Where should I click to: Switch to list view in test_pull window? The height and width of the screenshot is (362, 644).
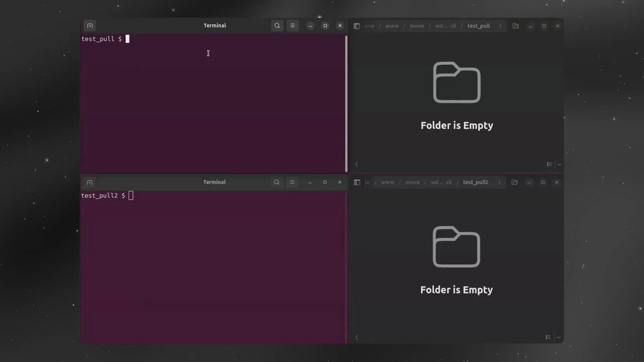(549, 164)
